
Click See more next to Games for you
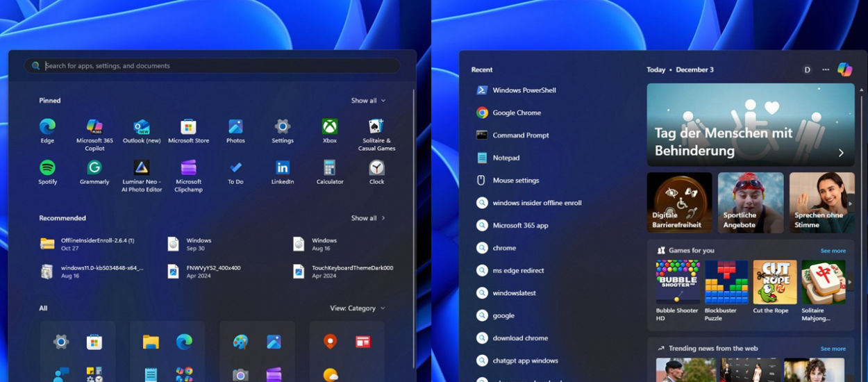pyautogui.click(x=833, y=251)
